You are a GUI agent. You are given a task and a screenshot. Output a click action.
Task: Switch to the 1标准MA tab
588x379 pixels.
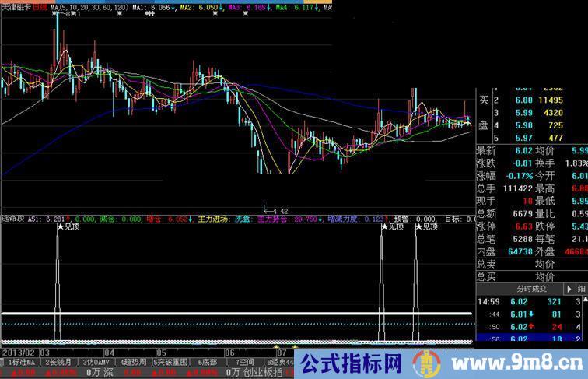(20, 362)
